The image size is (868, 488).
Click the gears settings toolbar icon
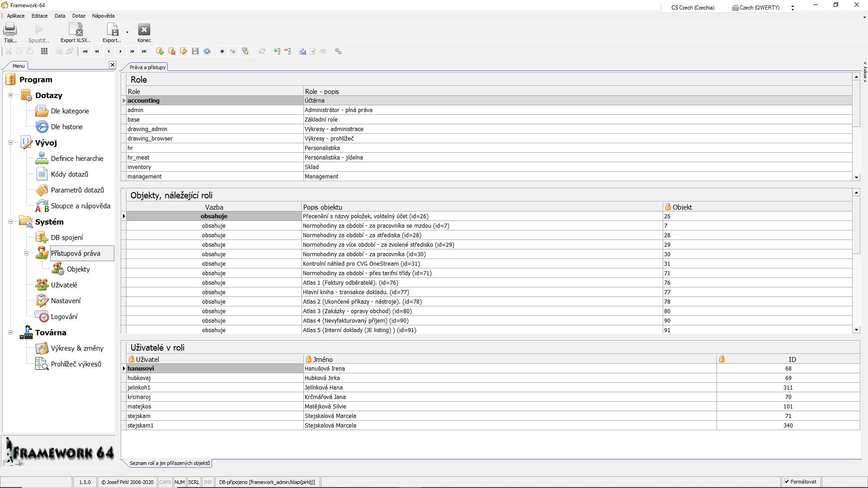[x=338, y=52]
